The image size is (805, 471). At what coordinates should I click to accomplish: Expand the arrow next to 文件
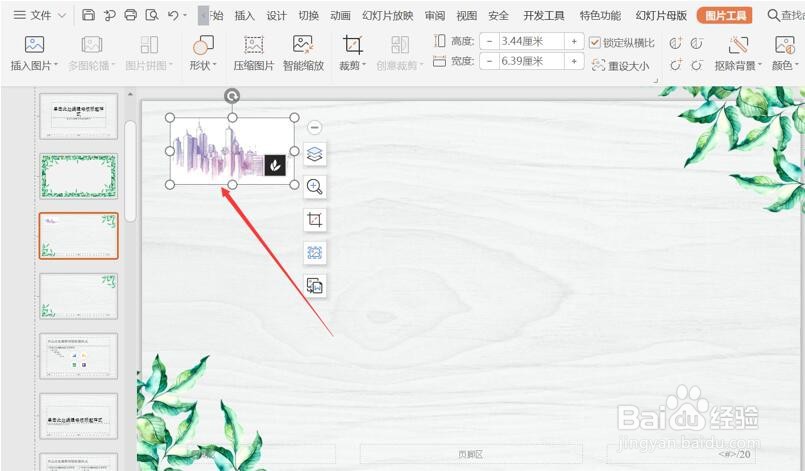[x=62, y=15]
